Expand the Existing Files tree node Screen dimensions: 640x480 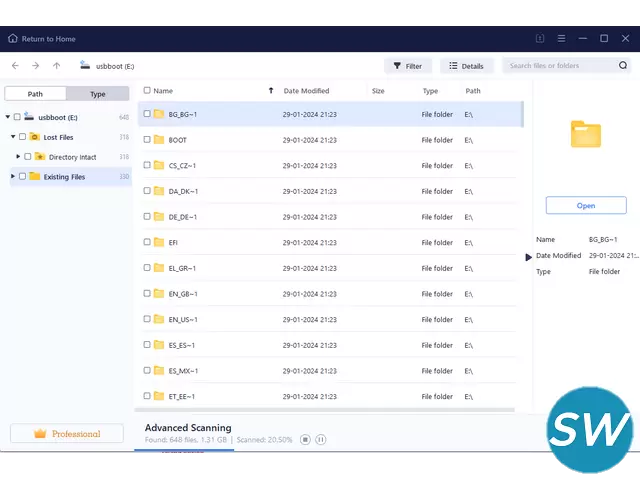pyautogui.click(x=13, y=177)
